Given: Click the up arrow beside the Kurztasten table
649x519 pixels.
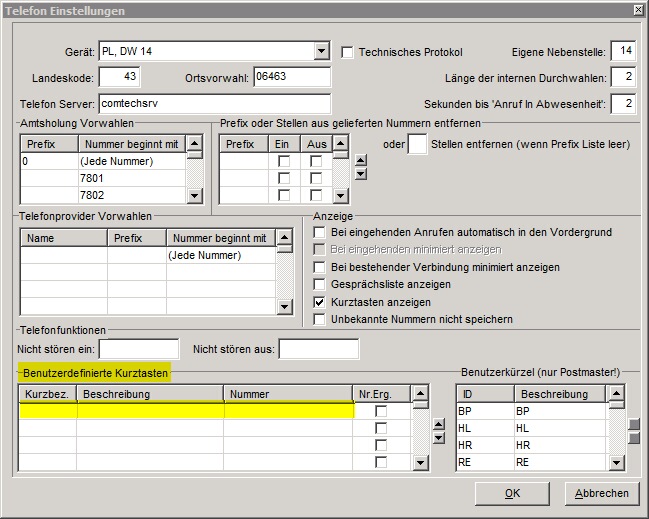Looking at the screenshot, I should [437, 424].
